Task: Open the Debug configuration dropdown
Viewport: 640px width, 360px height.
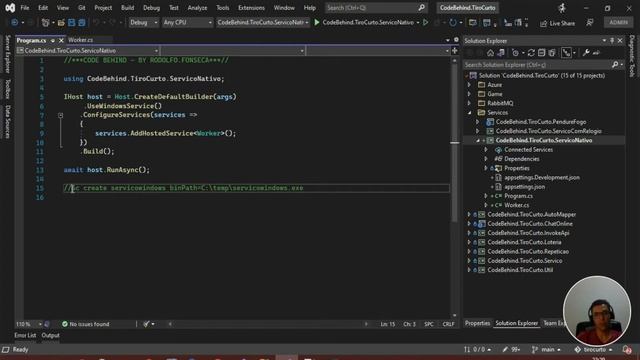Action: 143,22
